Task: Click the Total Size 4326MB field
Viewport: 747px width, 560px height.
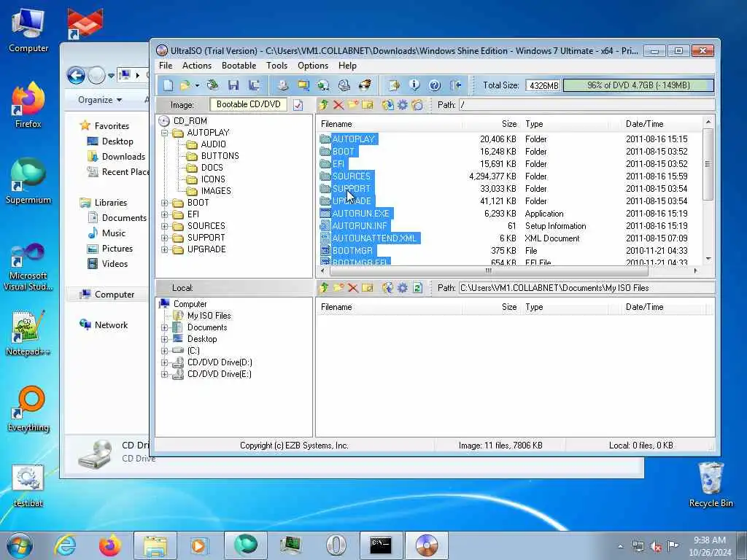Action: point(543,86)
